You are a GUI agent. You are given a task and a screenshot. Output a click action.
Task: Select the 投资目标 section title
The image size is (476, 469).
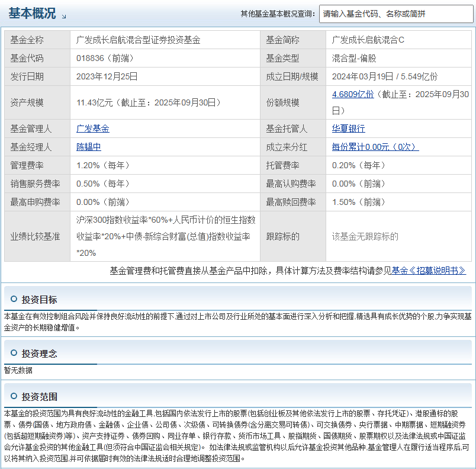click(x=39, y=300)
